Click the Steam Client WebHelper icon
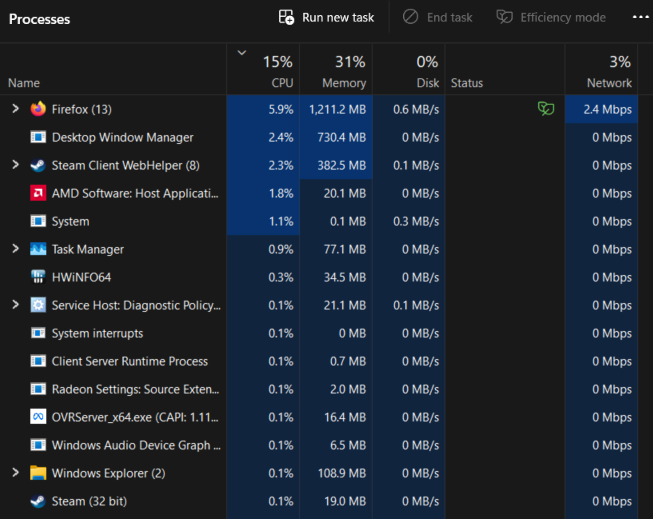Screen dimensions: 653x519 (38, 165)
